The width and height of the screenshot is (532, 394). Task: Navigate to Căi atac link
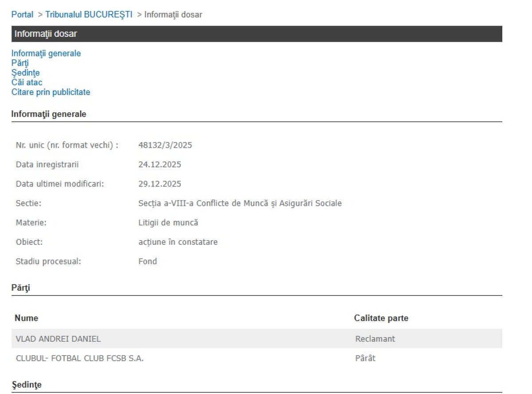tap(27, 83)
